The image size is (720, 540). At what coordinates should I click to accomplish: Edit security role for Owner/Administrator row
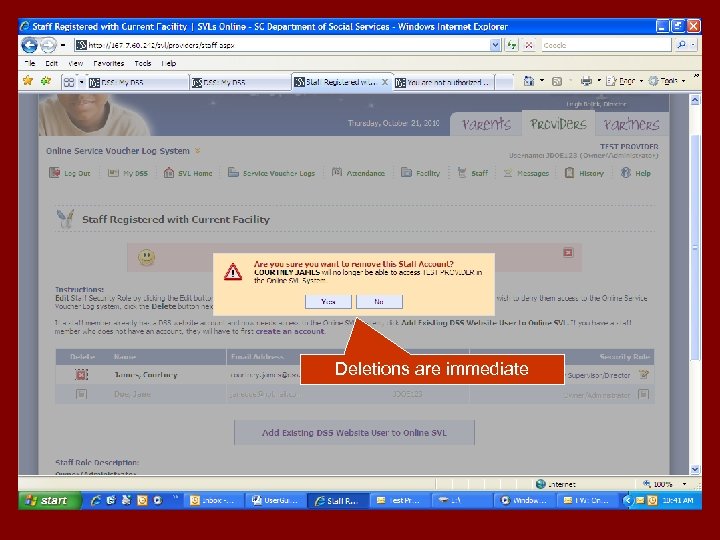pos(644,394)
